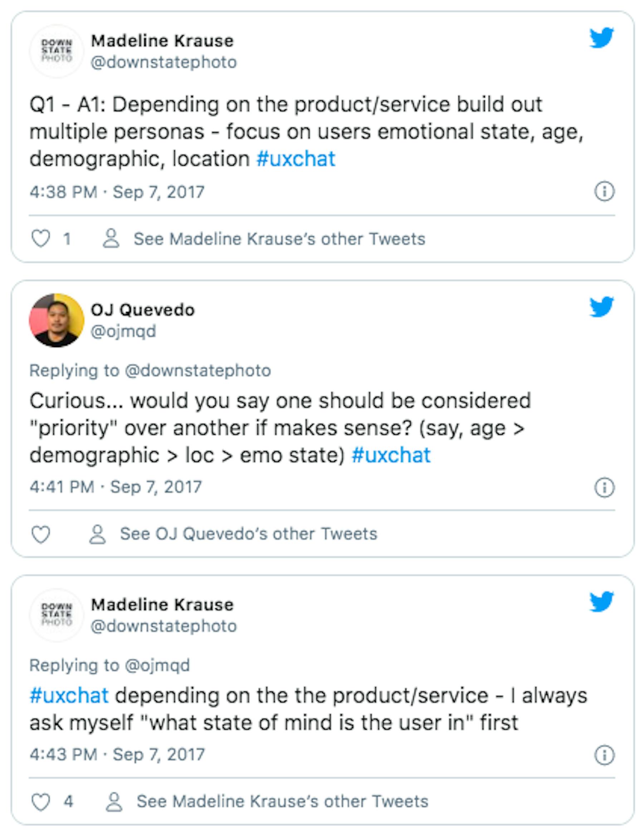Click @ojmqd handle under OJ Quevedo

[123, 331]
